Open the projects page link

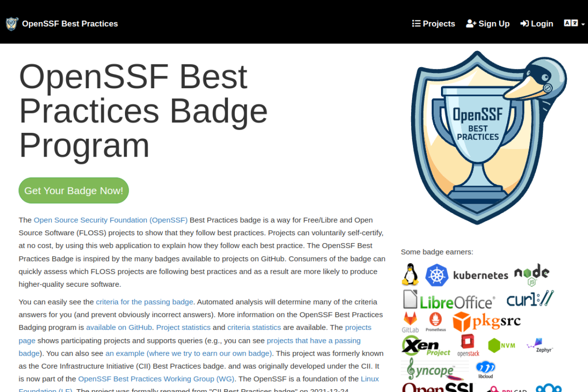tap(195, 334)
